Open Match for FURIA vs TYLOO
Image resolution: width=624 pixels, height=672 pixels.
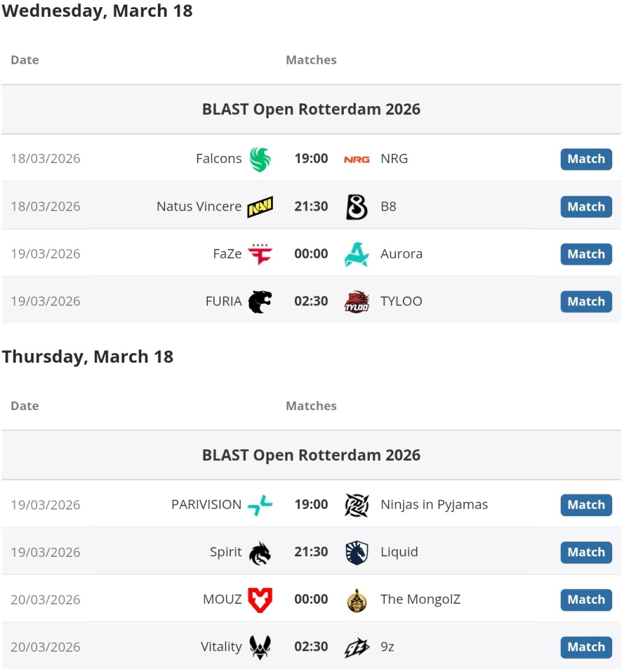click(x=586, y=302)
